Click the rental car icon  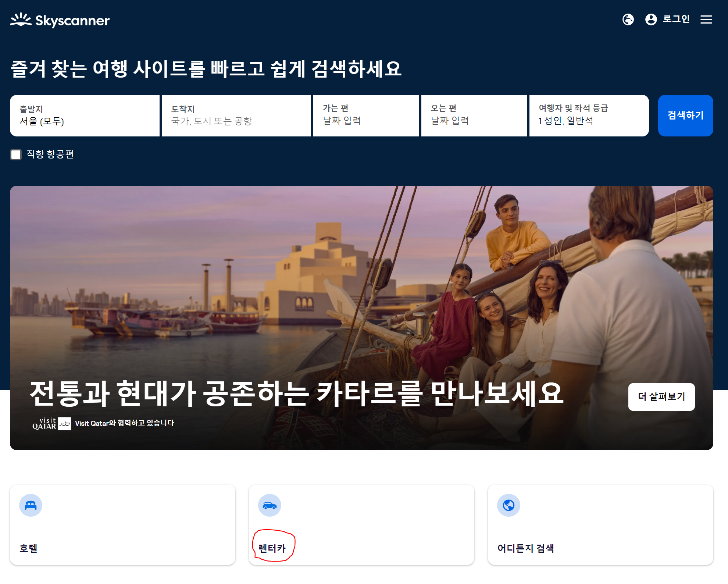coord(270,505)
